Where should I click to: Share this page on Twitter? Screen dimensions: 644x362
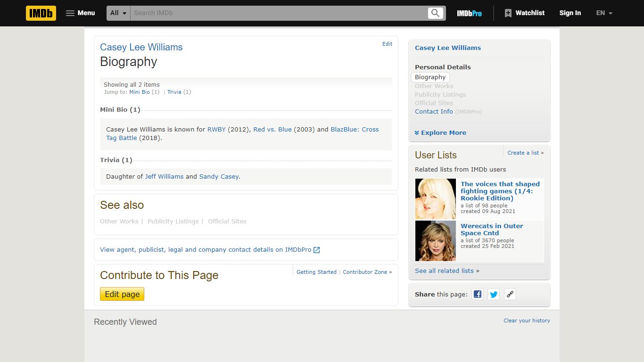(494, 294)
